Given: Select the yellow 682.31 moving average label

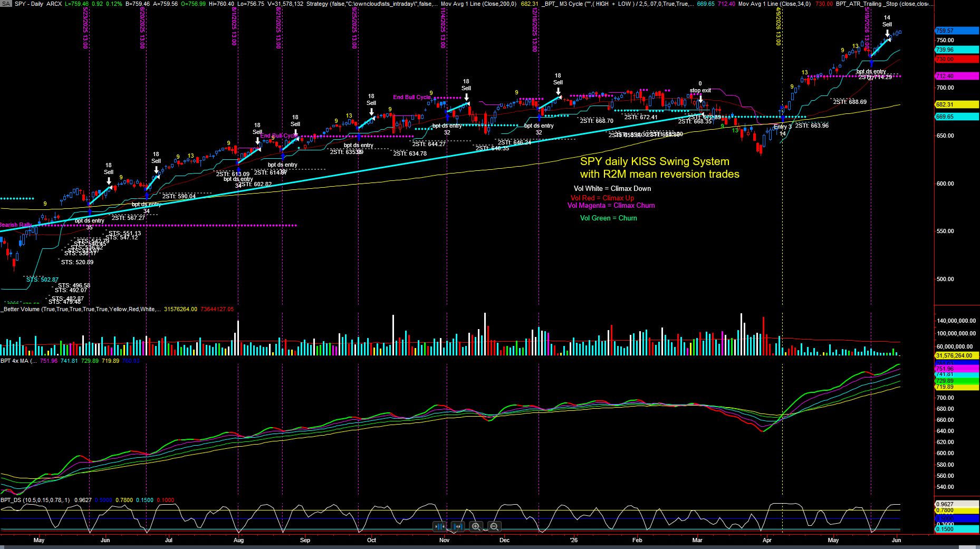Looking at the screenshot, I should coord(957,104).
